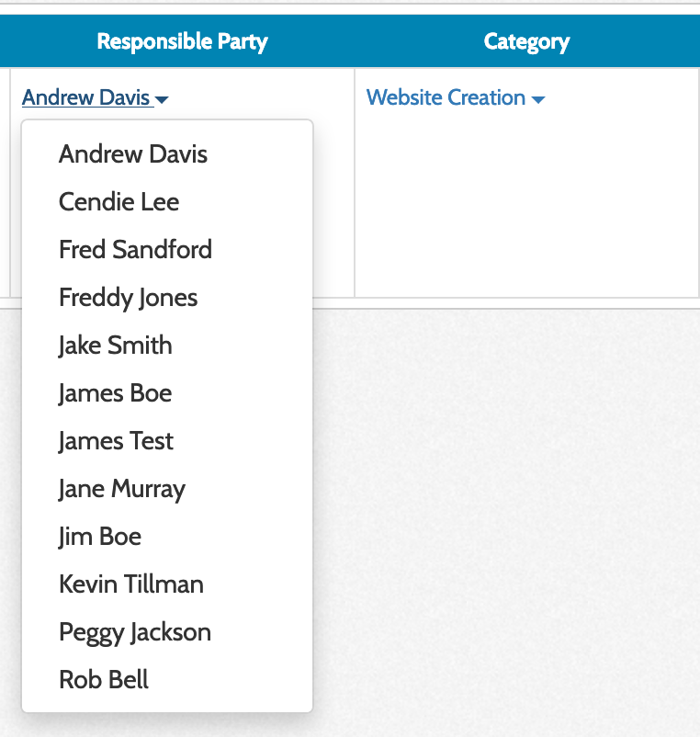
Task: Click the caret arrow beside Andrew Davis
Action: coord(162,99)
